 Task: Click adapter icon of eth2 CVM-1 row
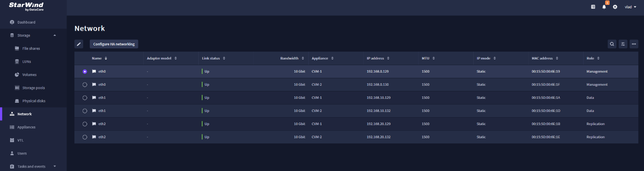click(x=94, y=124)
